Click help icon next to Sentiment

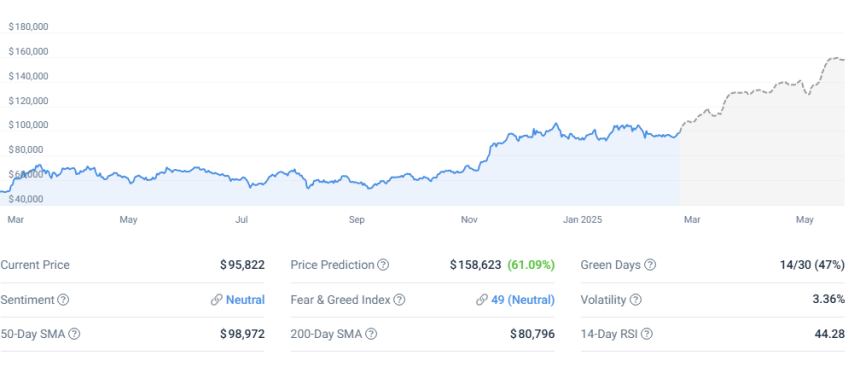pyautogui.click(x=64, y=300)
